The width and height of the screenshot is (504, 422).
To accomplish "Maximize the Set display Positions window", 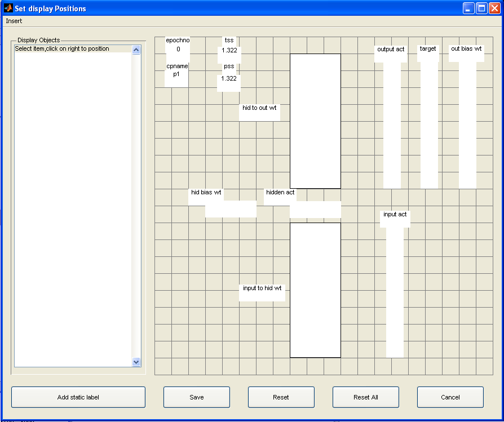I will click(482, 8).
